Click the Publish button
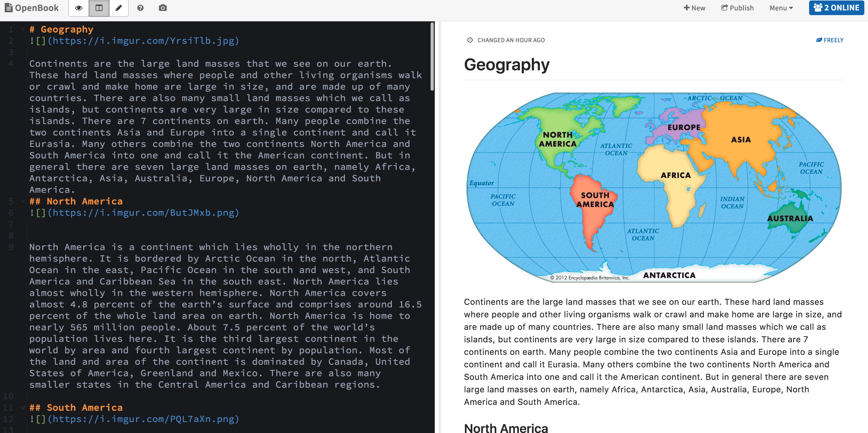The height and width of the screenshot is (433, 868). [x=737, y=8]
